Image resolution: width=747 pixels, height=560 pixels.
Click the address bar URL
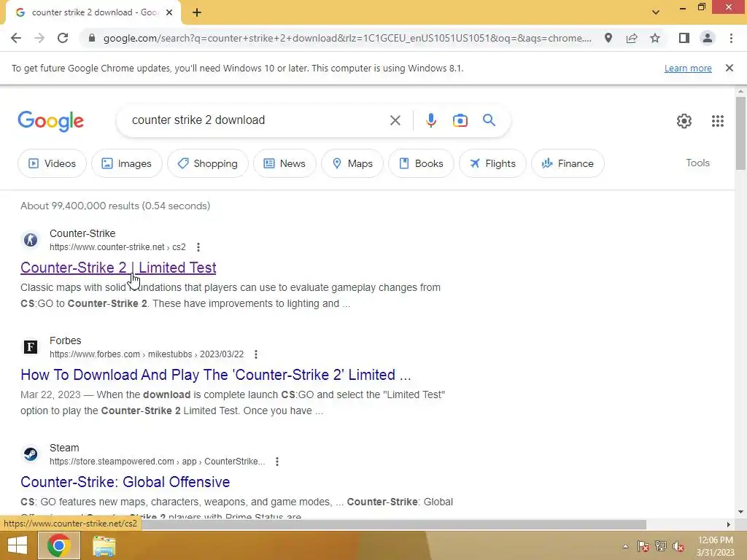347,38
